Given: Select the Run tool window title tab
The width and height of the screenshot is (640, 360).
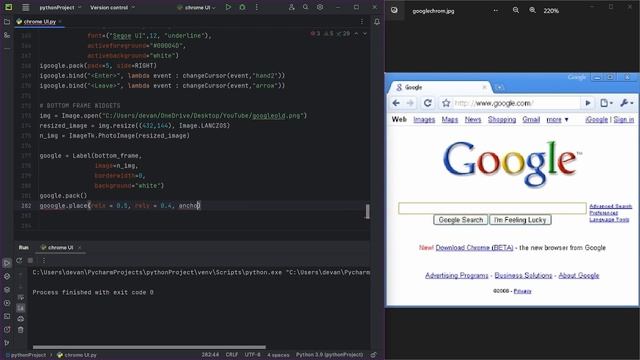Looking at the screenshot, I should [24, 247].
